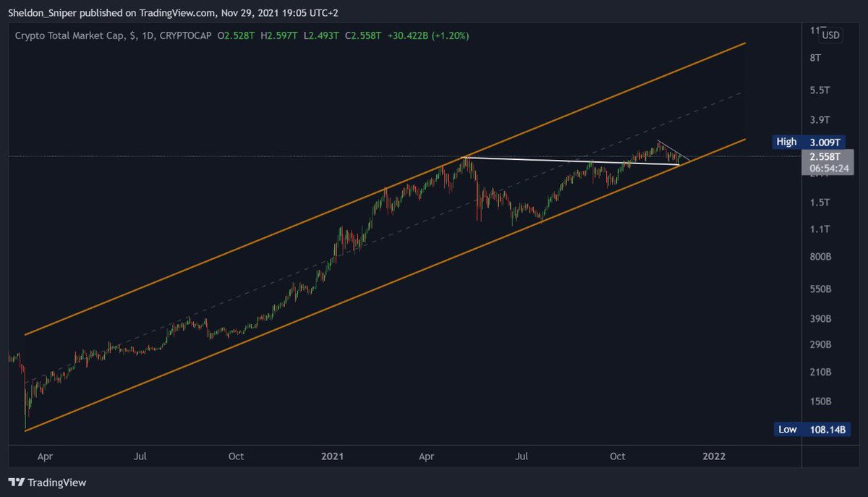Select the 2022 label on the time axis
Viewport: 868px width, 497px height.
click(714, 456)
